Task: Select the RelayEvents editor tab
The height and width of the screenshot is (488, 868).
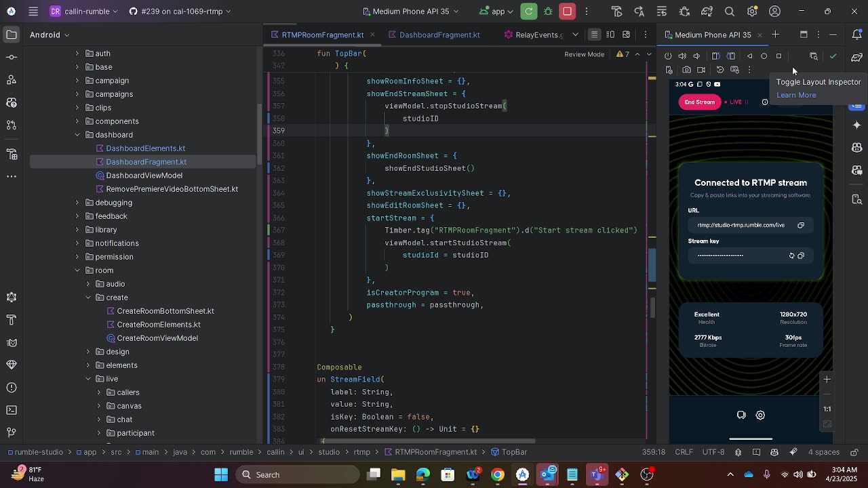Action: coord(533,35)
